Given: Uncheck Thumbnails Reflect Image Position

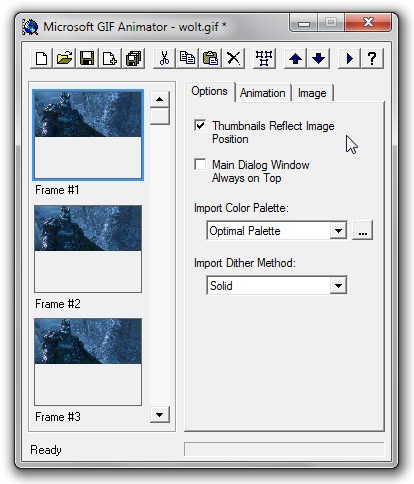Looking at the screenshot, I should point(200,126).
